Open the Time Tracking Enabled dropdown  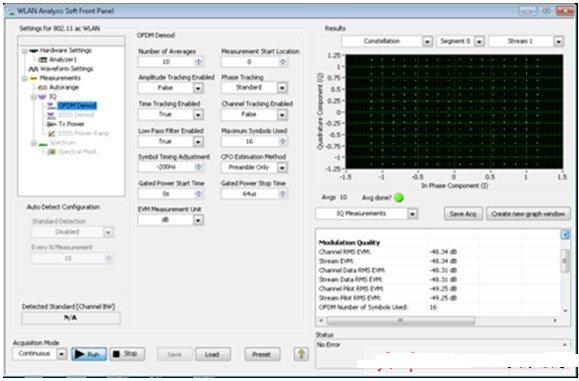198,115
